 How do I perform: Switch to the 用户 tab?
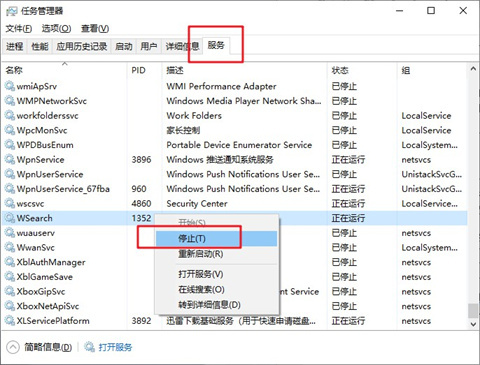(149, 46)
